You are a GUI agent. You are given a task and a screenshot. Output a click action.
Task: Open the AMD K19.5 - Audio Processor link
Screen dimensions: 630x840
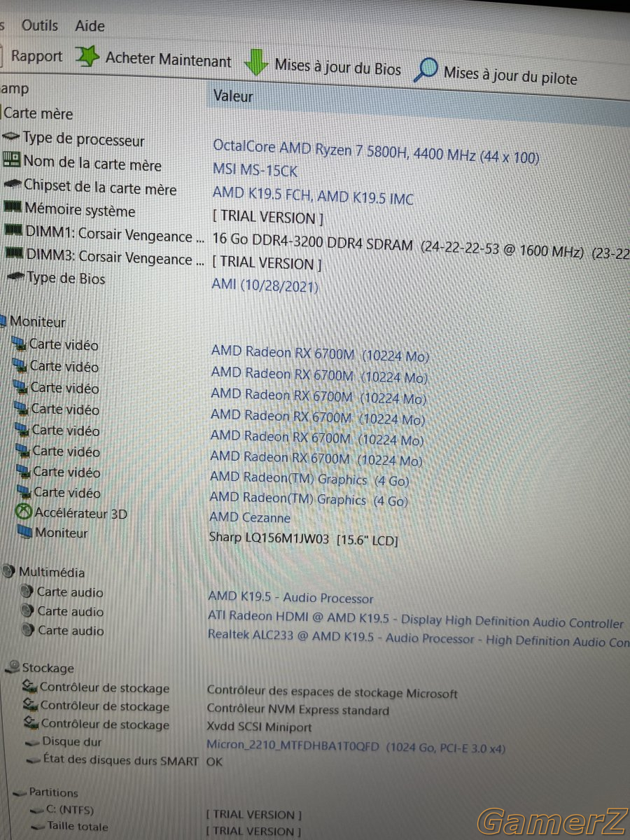[x=290, y=598]
